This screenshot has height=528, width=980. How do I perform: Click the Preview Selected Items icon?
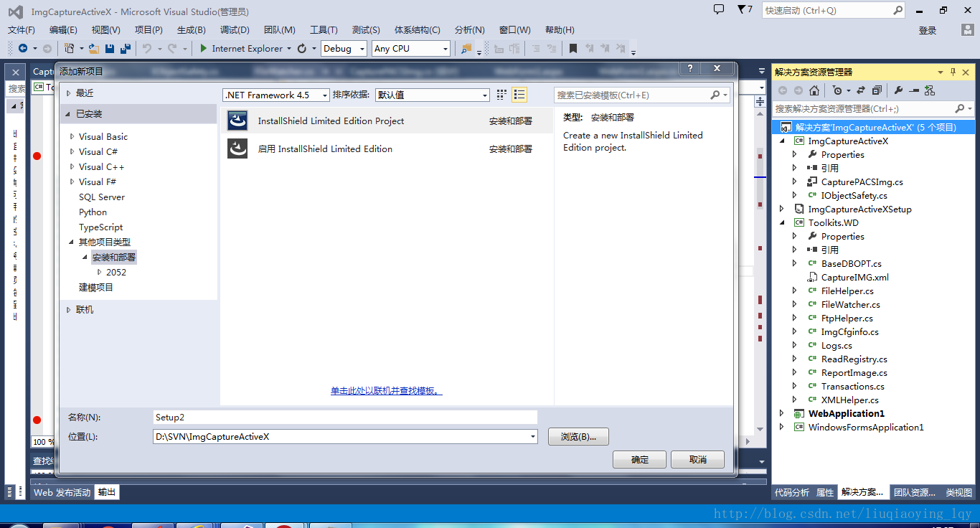(x=914, y=90)
